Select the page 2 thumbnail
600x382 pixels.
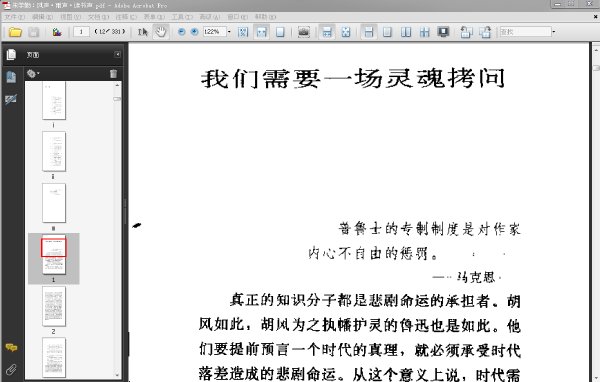tap(54, 306)
